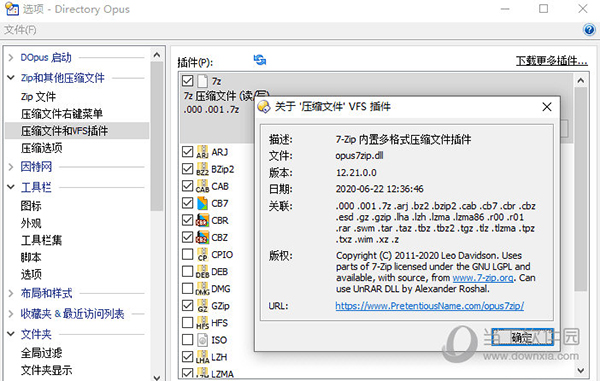
Task: Click the CPIO archive icon
Action: point(202,254)
